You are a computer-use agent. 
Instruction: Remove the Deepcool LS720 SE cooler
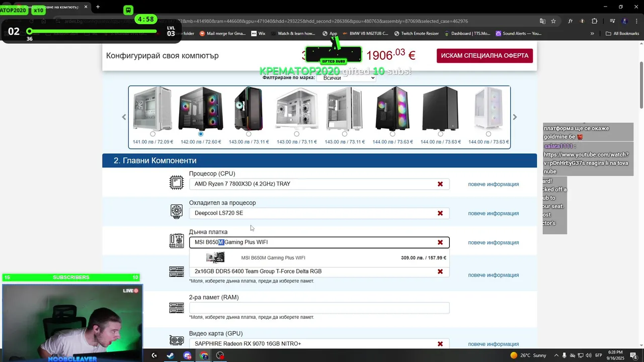click(x=440, y=213)
